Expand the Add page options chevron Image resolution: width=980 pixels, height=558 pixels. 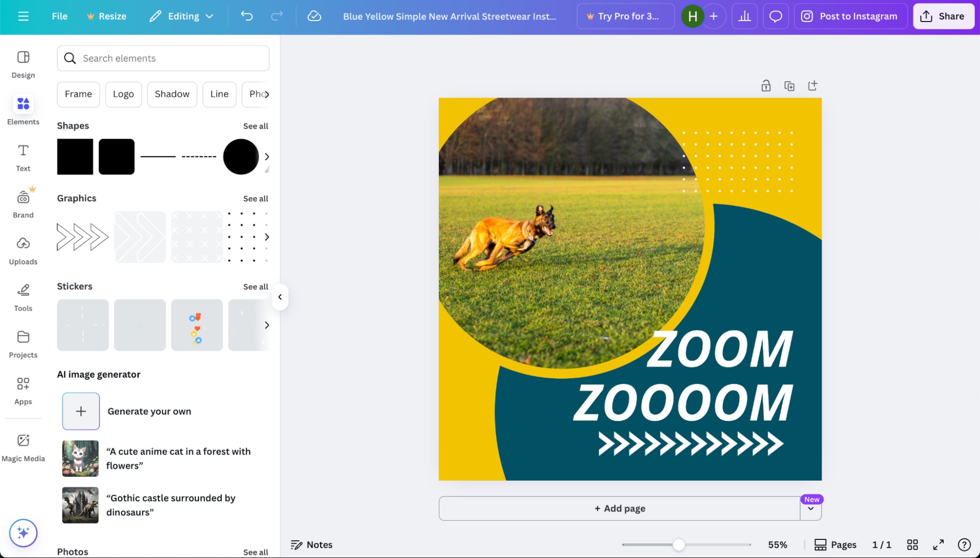[x=811, y=509]
